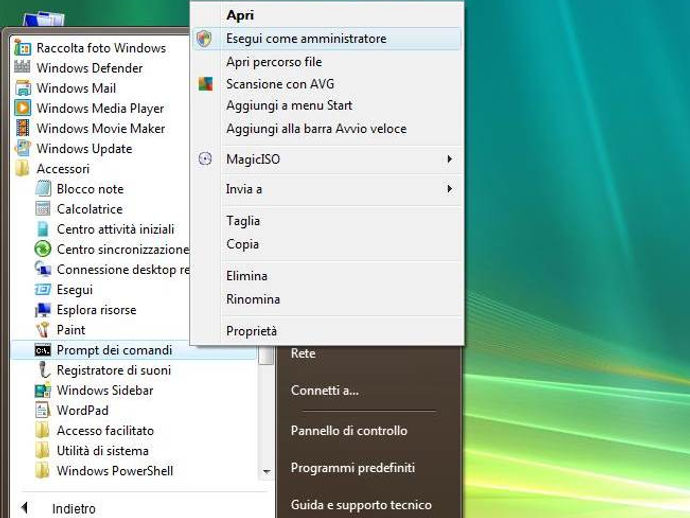
Task: Open Rete in the Start menu
Action: pyautogui.click(x=303, y=353)
